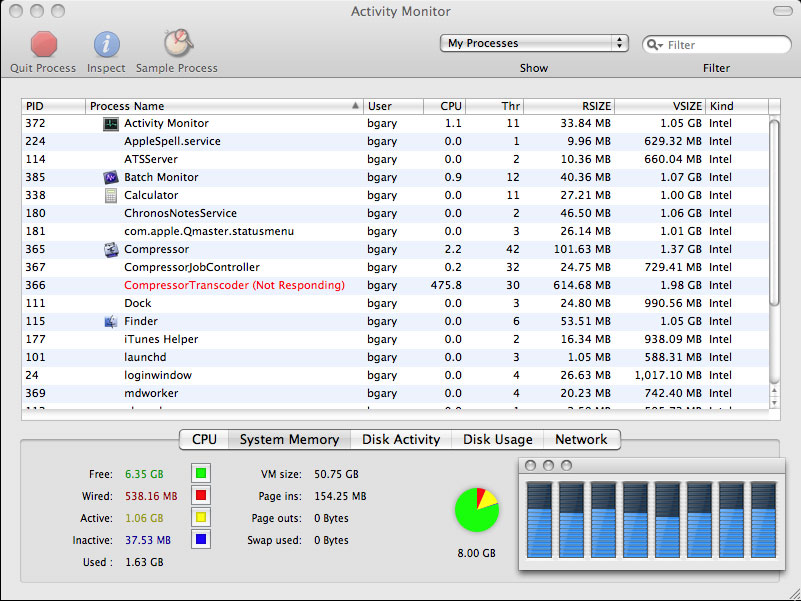Click the 475.8 CPU value
The image size is (801, 601).
pyautogui.click(x=446, y=285)
